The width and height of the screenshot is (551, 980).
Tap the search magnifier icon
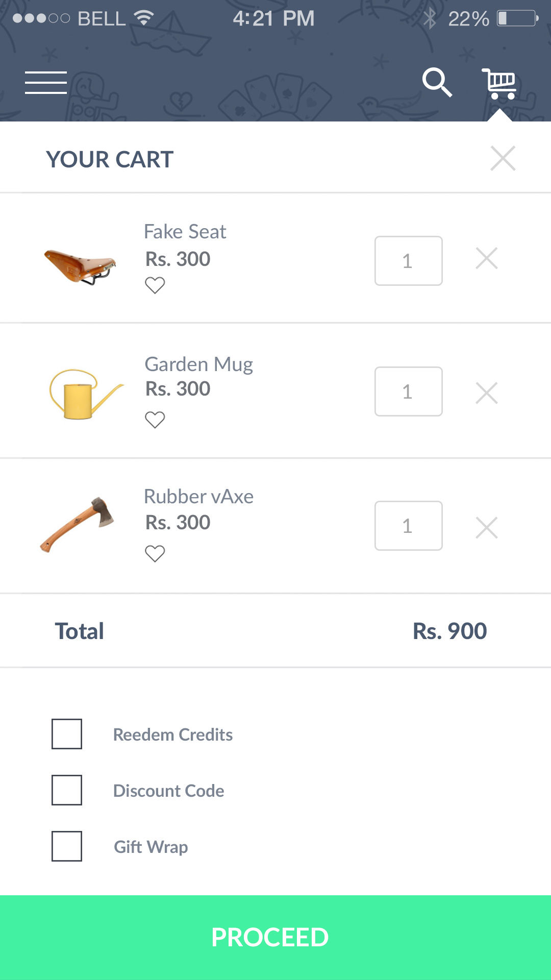coord(437,82)
